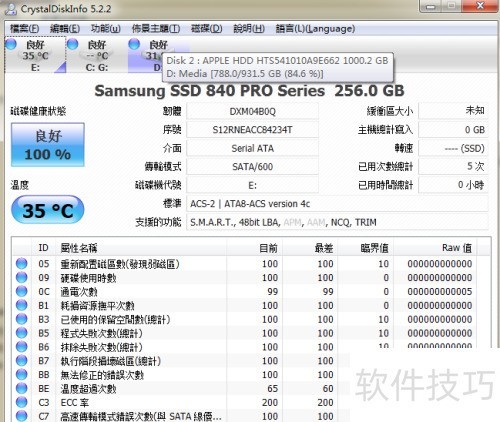Click the buffer size field 未知
This screenshot has width=500, height=422.
click(453, 111)
